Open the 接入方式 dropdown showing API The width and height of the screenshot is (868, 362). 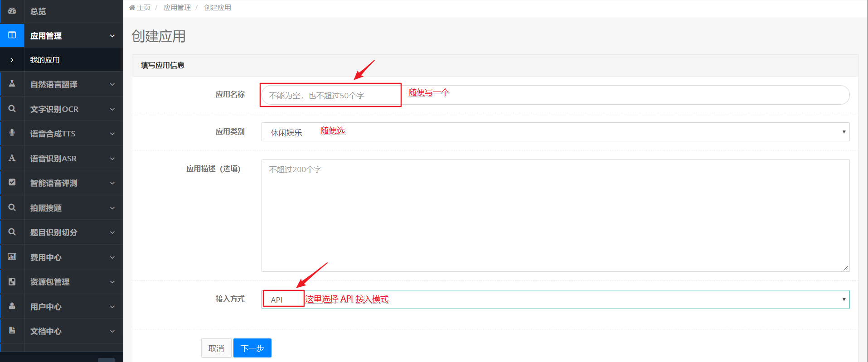tap(555, 299)
